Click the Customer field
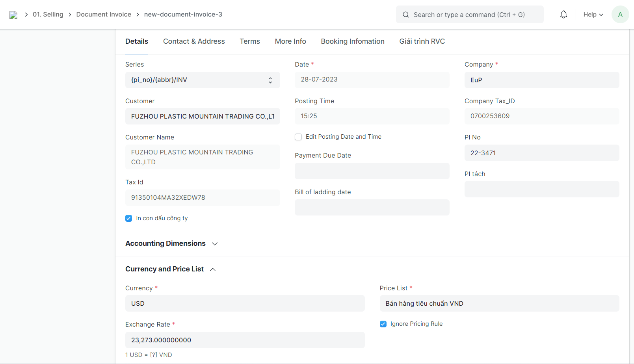Viewport: 634px width, 364px height. (202, 116)
